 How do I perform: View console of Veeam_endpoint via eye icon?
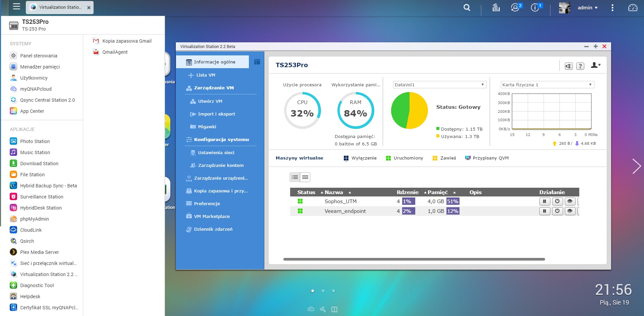tap(570, 211)
